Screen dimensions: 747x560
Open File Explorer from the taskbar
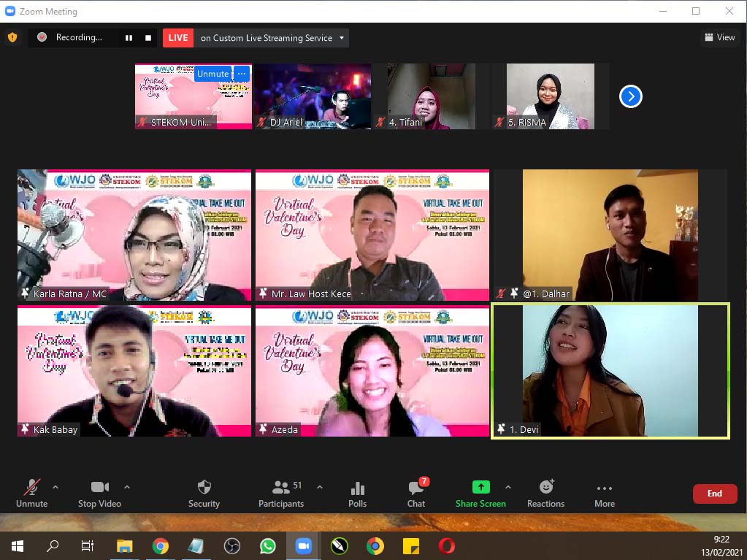click(x=125, y=545)
